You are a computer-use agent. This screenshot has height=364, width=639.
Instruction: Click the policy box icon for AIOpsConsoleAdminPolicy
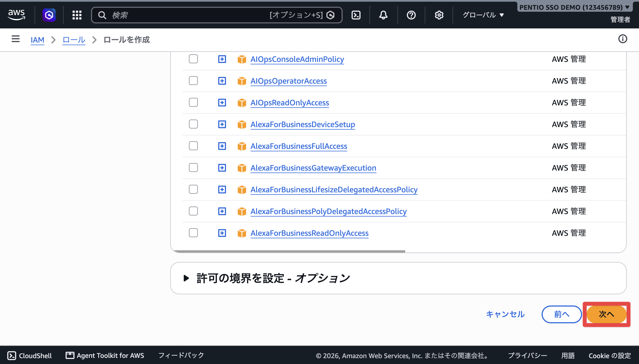[242, 59]
